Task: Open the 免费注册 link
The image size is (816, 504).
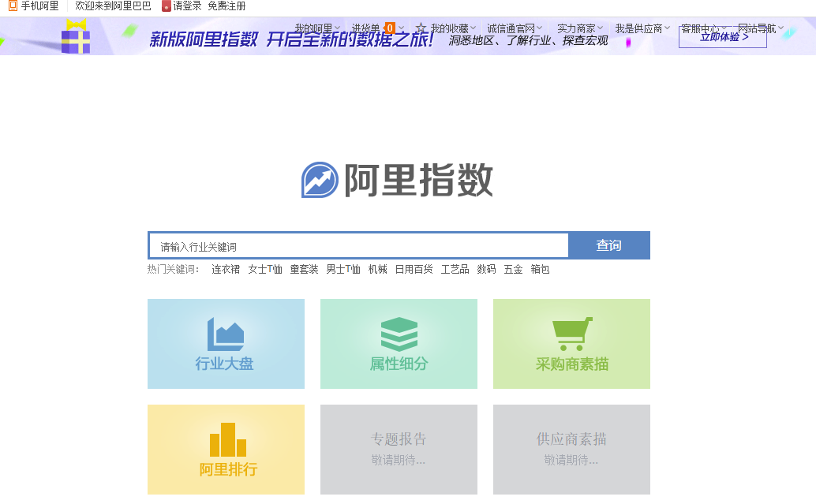Action: click(226, 6)
